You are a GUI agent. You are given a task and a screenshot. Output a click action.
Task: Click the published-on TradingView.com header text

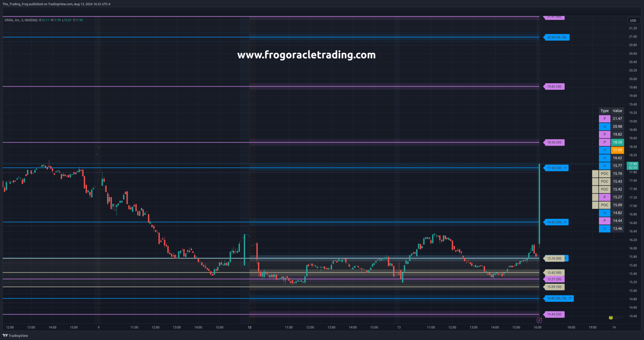point(56,4)
